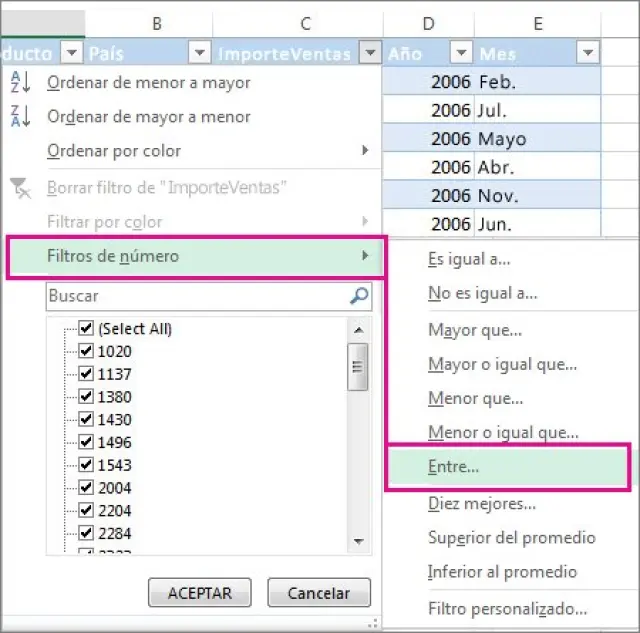Open the ImporteVentas filter dropdown button

371,53
